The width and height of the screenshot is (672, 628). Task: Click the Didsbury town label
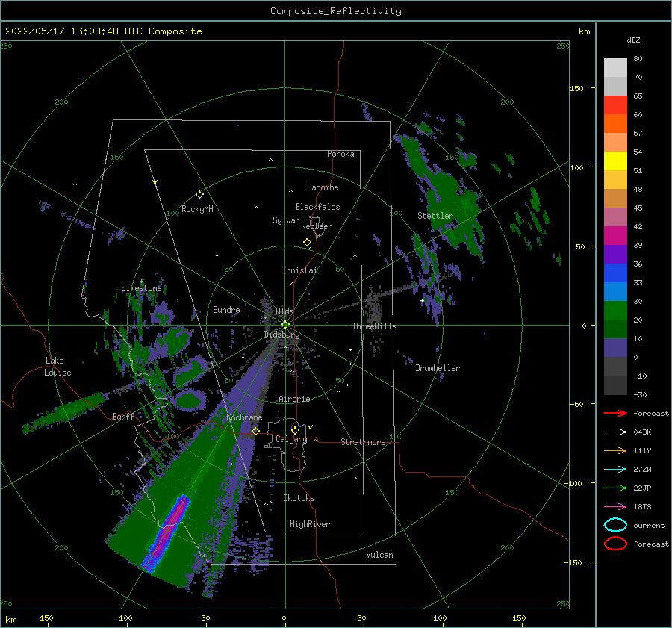(x=281, y=335)
